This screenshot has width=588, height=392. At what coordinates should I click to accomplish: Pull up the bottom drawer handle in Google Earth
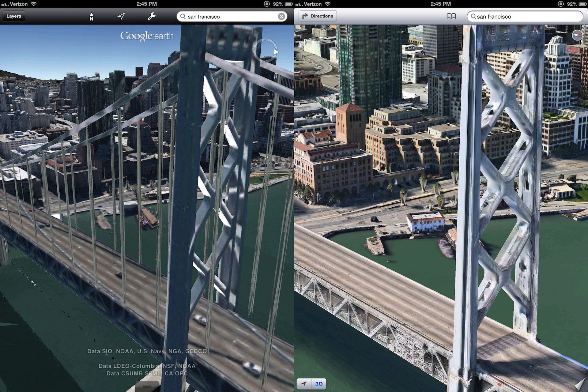coord(147,386)
